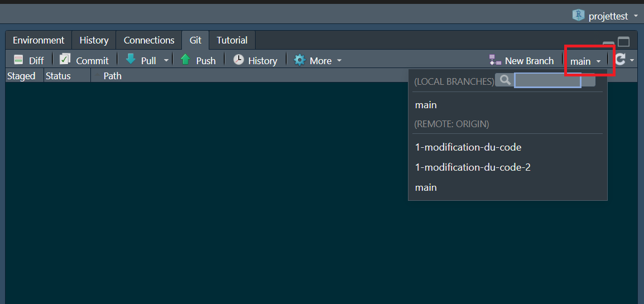
Task: Click the magnifier icon in branch search
Action: (x=505, y=80)
